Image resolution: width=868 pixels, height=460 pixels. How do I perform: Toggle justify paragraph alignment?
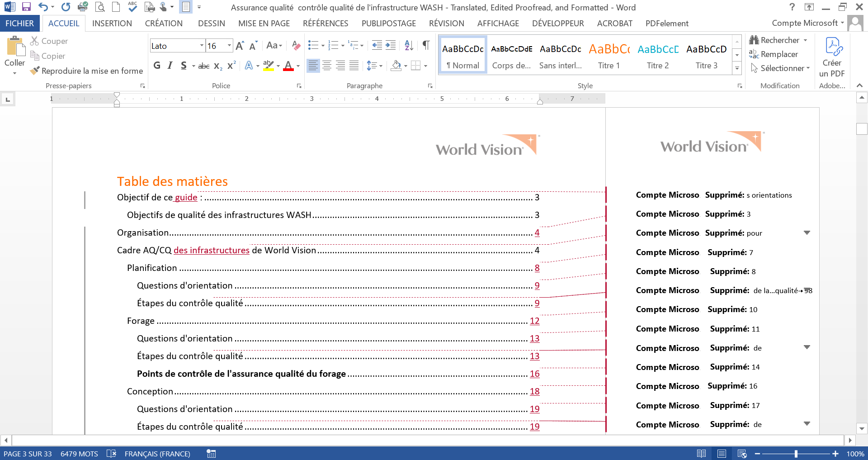(354, 66)
